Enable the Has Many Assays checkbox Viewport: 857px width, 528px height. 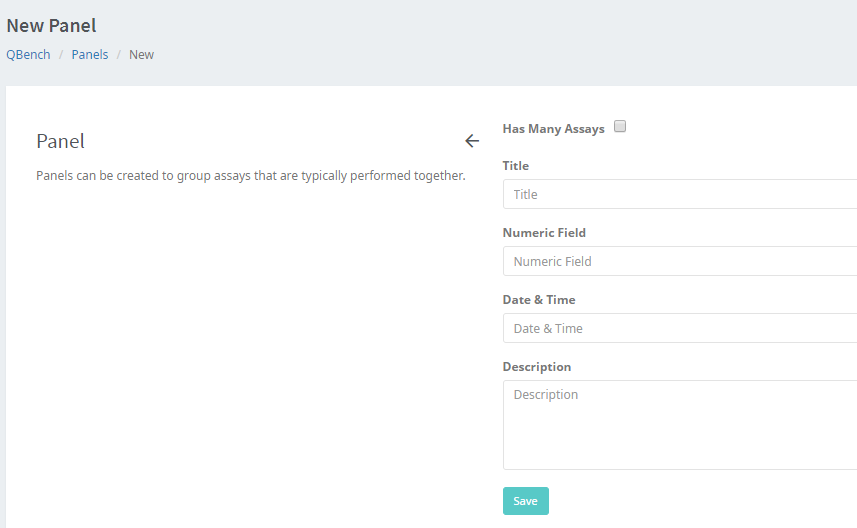click(x=620, y=127)
